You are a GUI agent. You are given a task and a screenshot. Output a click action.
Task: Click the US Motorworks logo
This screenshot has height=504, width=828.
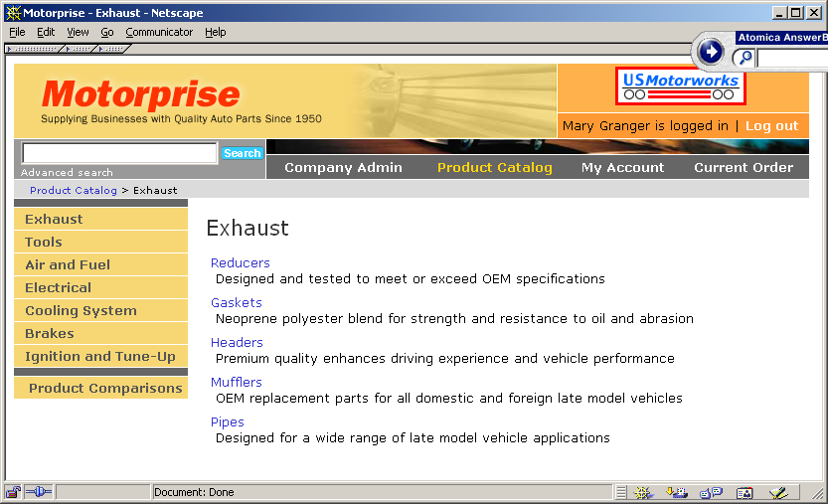point(680,86)
